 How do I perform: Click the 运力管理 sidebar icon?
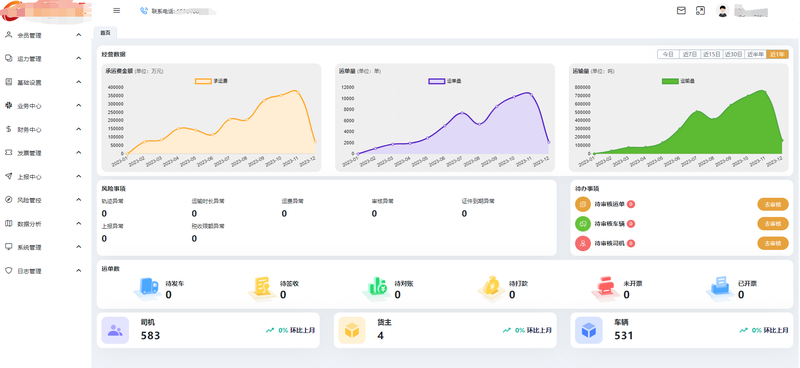coord(8,58)
